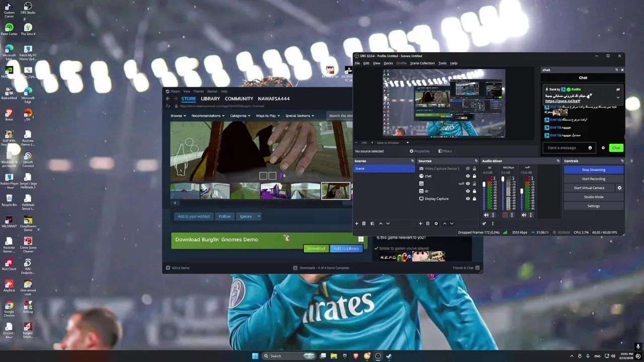Open OBS File menu
Viewport: 644px width, 362px height.
(357, 63)
